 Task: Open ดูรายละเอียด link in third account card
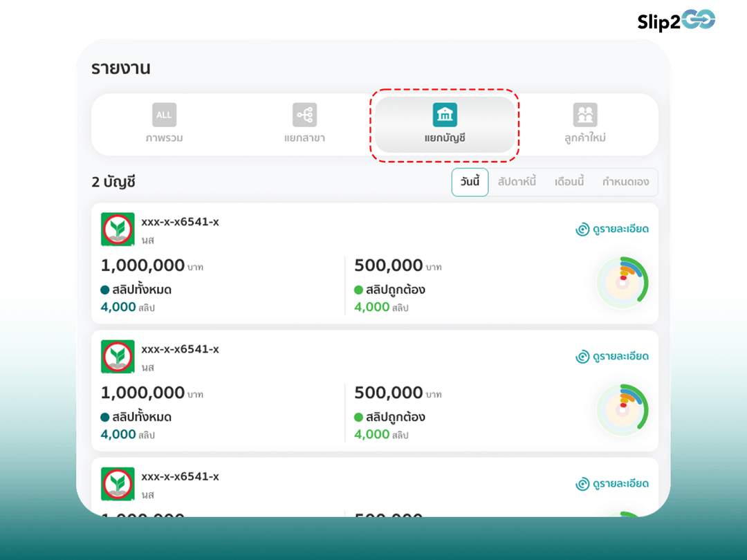coord(612,484)
